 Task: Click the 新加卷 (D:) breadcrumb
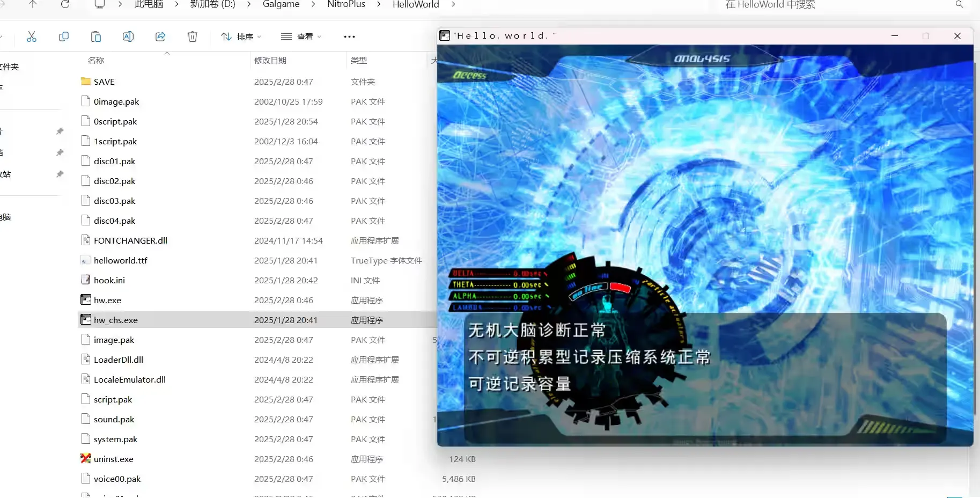(x=213, y=4)
